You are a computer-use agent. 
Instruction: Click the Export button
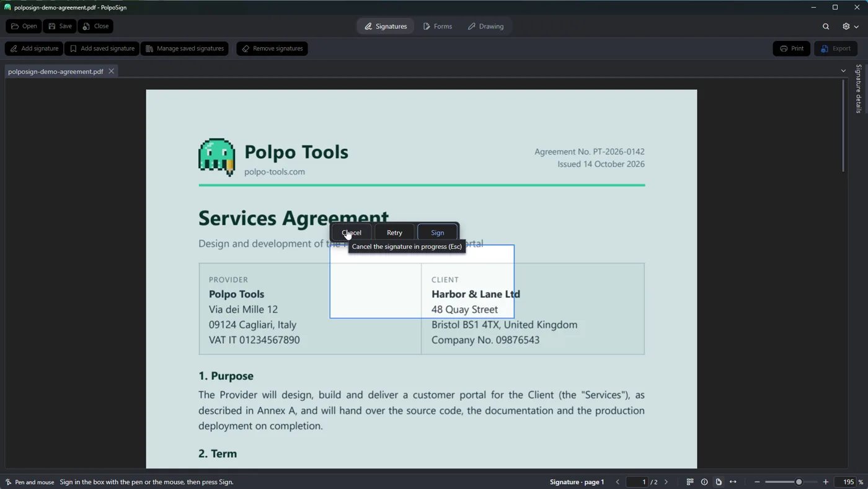coord(836,48)
